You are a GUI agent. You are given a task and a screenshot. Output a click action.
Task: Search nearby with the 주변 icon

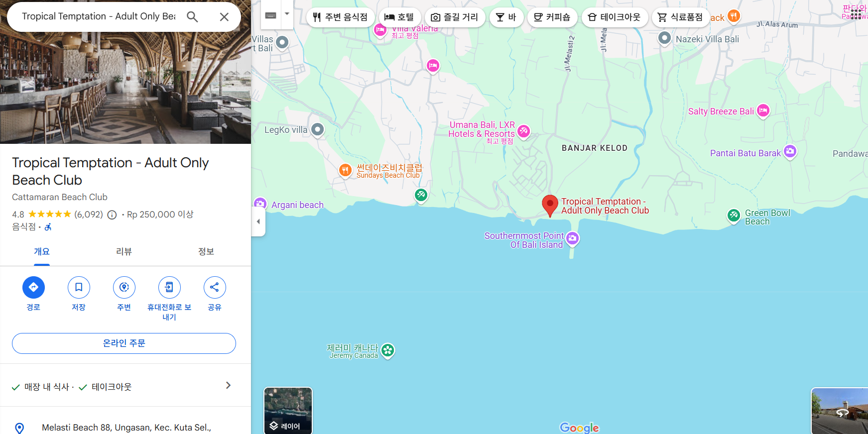pyautogui.click(x=124, y=287)
